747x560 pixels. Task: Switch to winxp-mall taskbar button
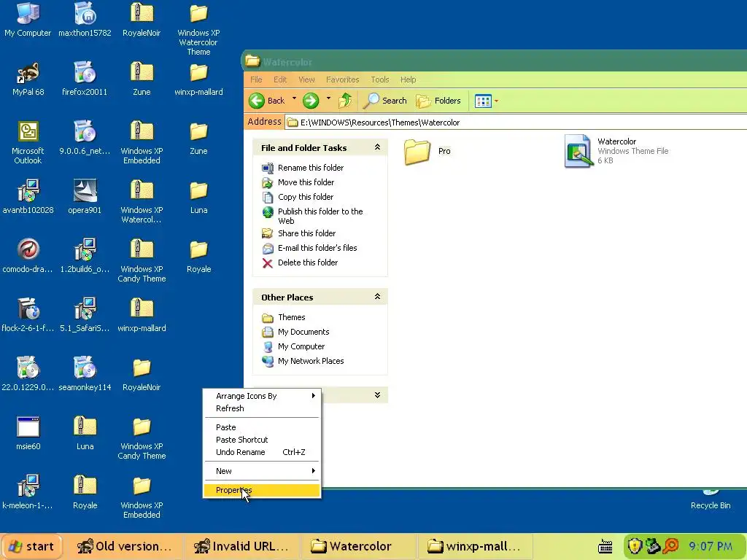click(x=474, y=546)
